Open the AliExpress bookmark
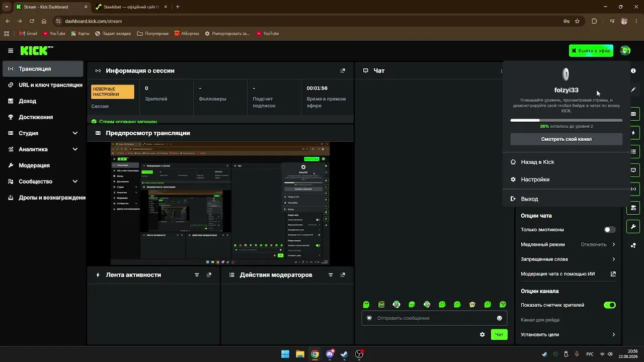This screenshot has height=362, width=644. 187,34
